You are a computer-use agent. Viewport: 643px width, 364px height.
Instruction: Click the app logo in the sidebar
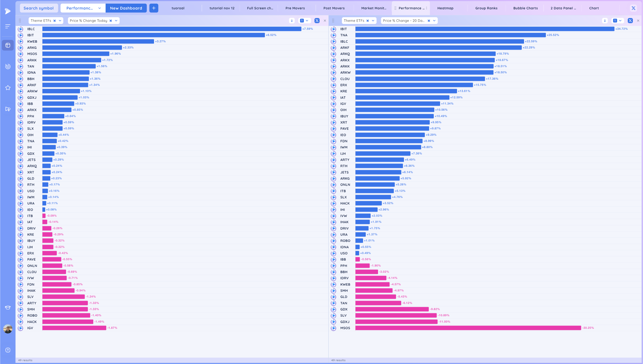[x=8, y=11]
